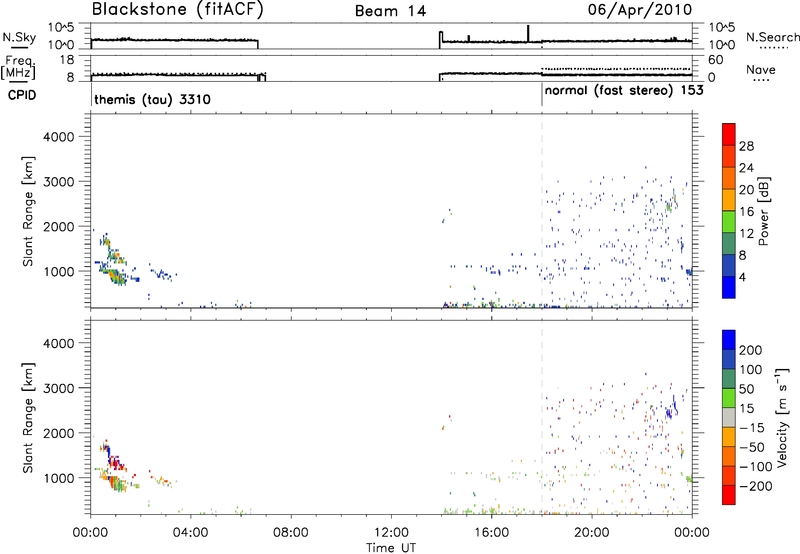Click the '16' power scale value
The height and width of the screenshot is (554, 800).
[x=746, y=212]
